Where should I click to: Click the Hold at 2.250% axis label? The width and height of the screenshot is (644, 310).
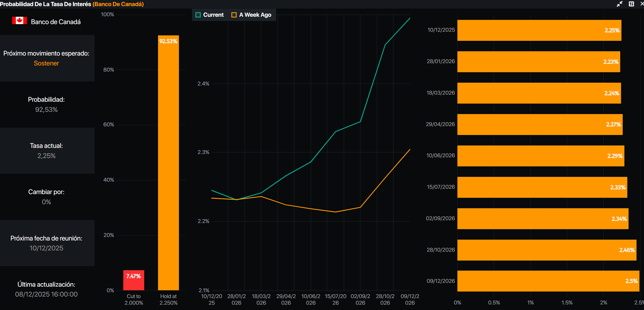168,299
